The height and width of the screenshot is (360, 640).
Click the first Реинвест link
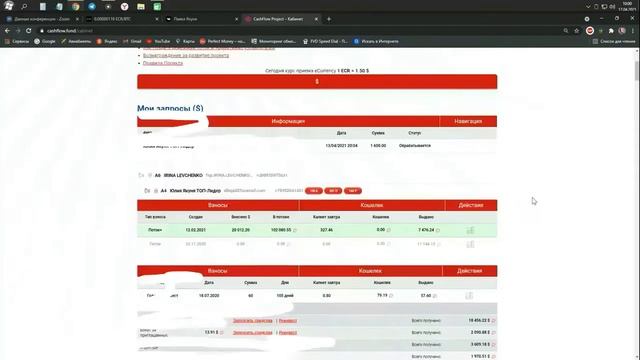point(288,321)
